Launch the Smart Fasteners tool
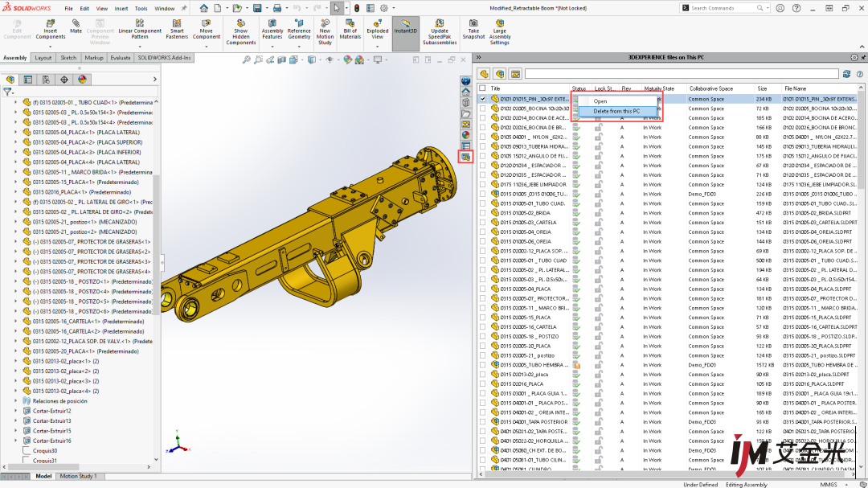 click(x=177, y=29)
